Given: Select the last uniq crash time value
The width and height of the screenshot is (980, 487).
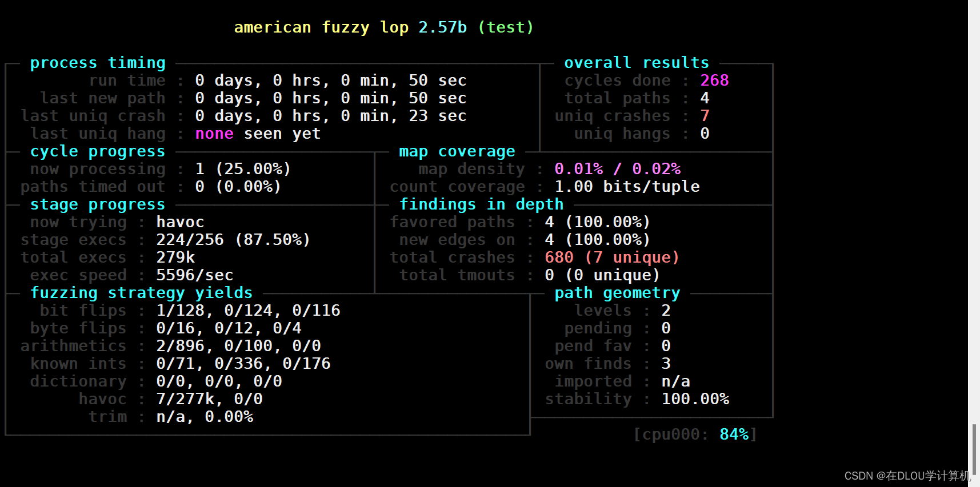Looking at the screenshot, I should (x=331, y=116).
